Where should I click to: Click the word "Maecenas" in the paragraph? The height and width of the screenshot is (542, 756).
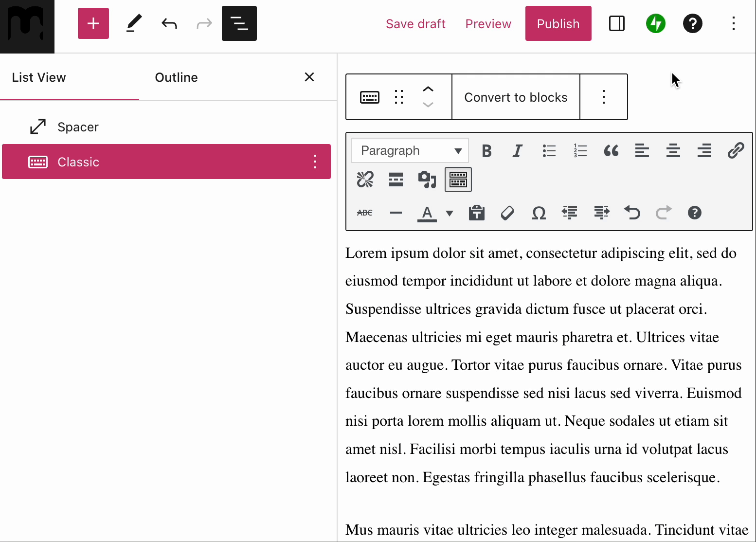pos(377,337)
